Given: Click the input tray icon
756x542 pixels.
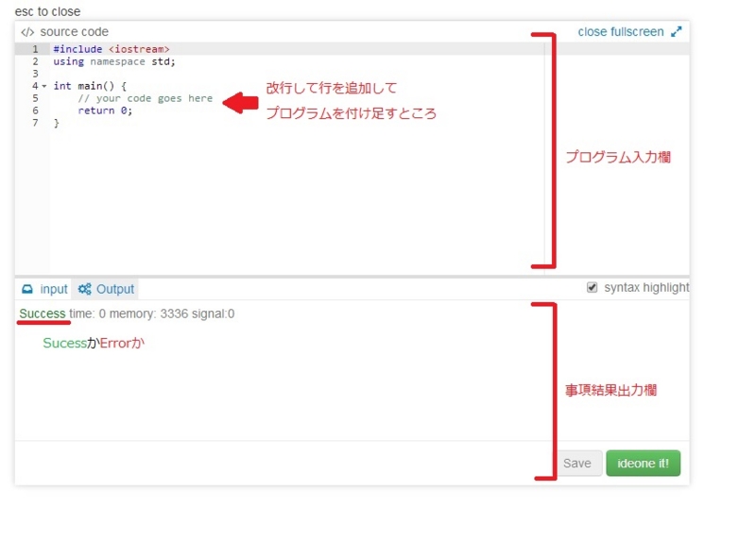Looking at the screenshot, I should [27, 289].
